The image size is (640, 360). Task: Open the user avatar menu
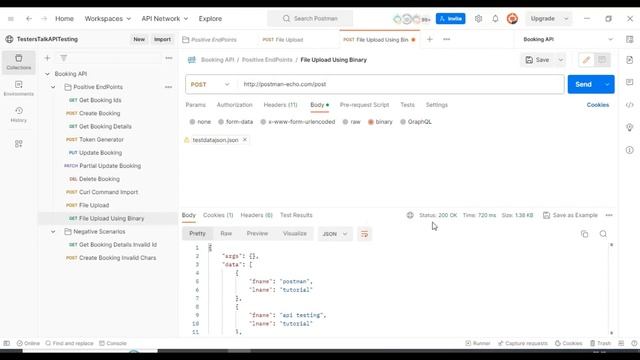512,19
